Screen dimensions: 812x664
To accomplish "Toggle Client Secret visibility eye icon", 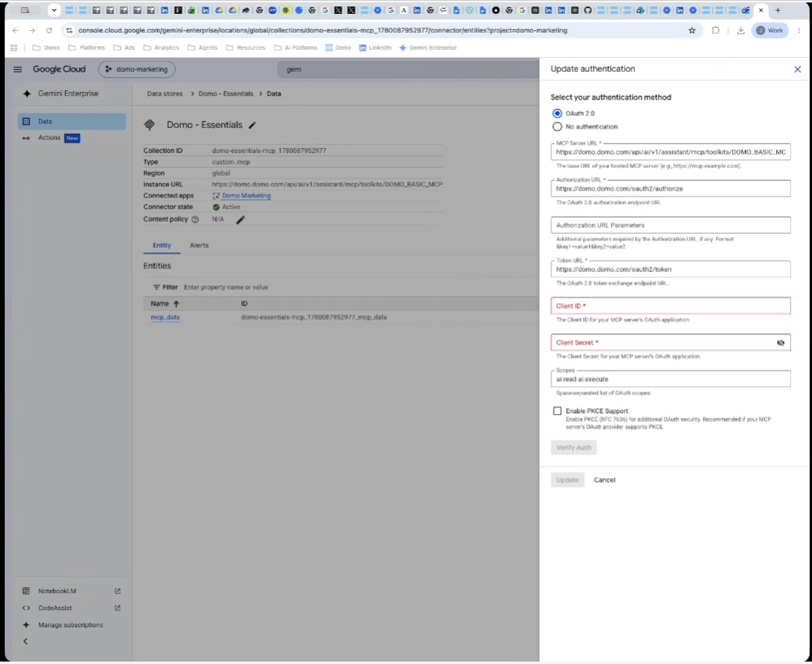I will pos(780,343).
